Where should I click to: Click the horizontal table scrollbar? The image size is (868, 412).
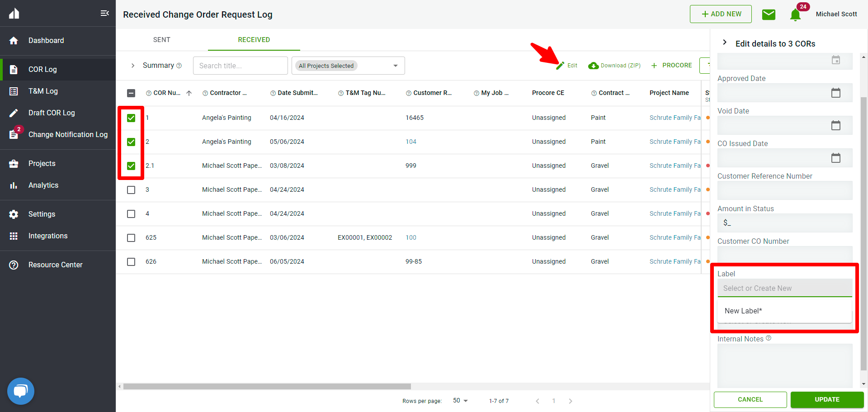(x=267, y=387)
